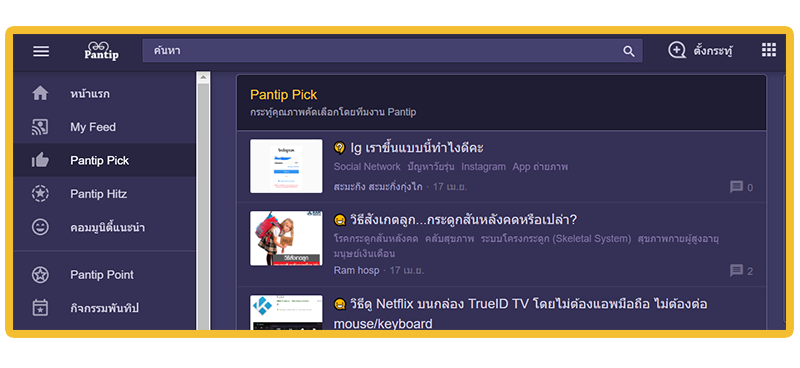Open post Ig เราขึ้นแบบนี้ทำไงดีคะ
The height and width of the screenshot is (368, 800).
[417, 148]
